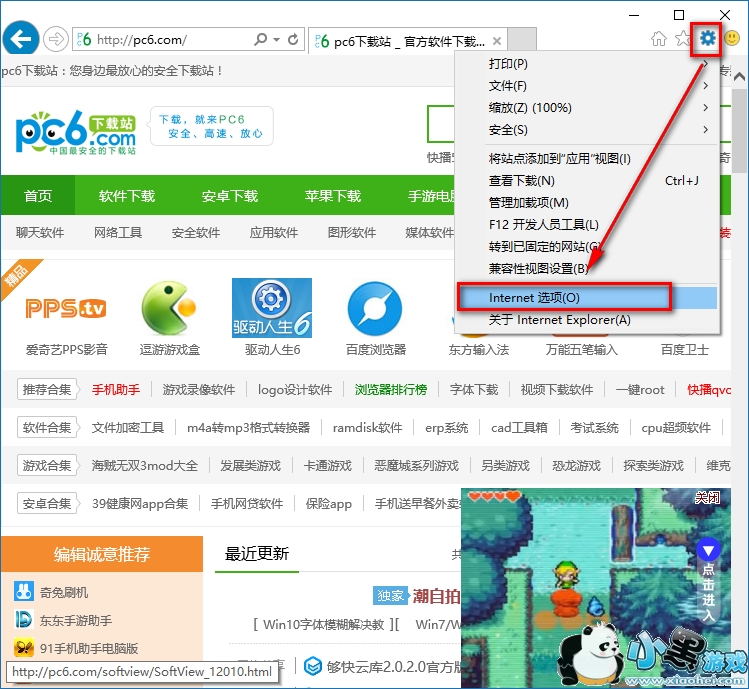Screen dimensions: 749x689
Task: Open the Win10字体模糊解决教 article link
Action: coord(324,624)
